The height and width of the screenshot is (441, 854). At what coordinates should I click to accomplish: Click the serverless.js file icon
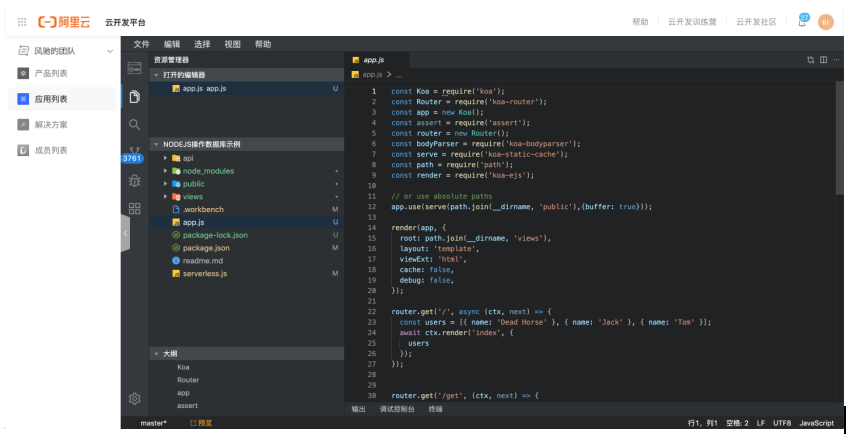[x=176, y=273]
